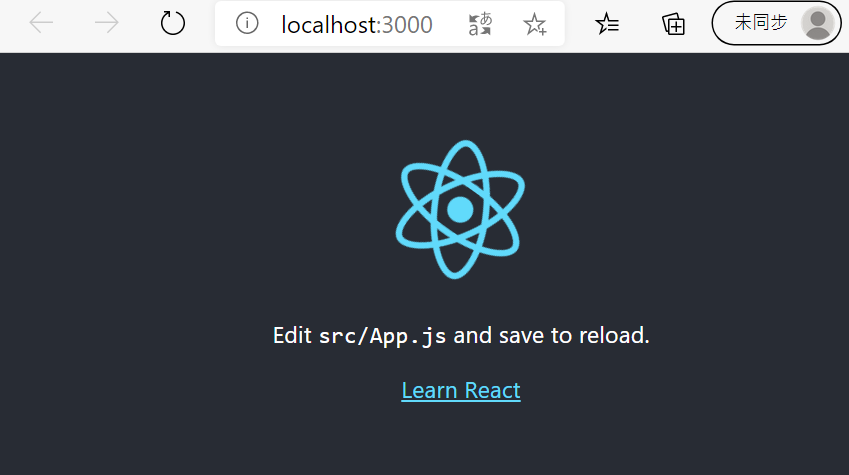The height and width of the screenshot is (475, 849).
Task: Follow the Learn React link
Action: click(x=461, y=391)
